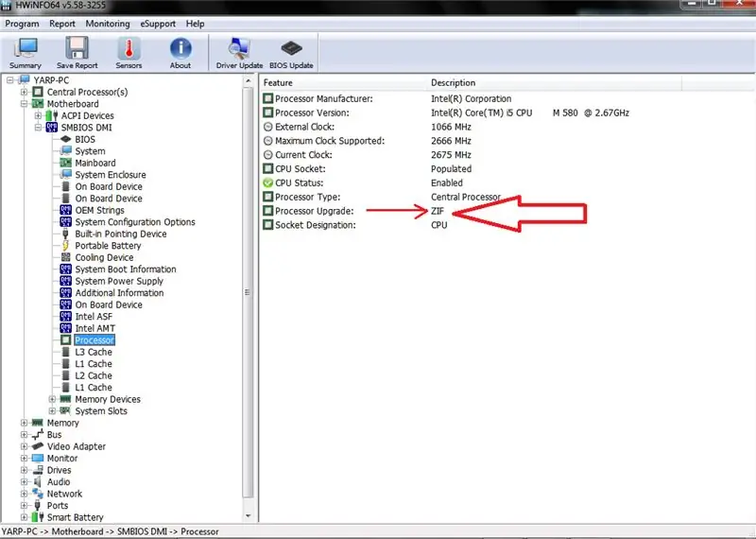Select the System tree entry
The width and height of the screenshot is (756, 539).
tap(90, 151)
